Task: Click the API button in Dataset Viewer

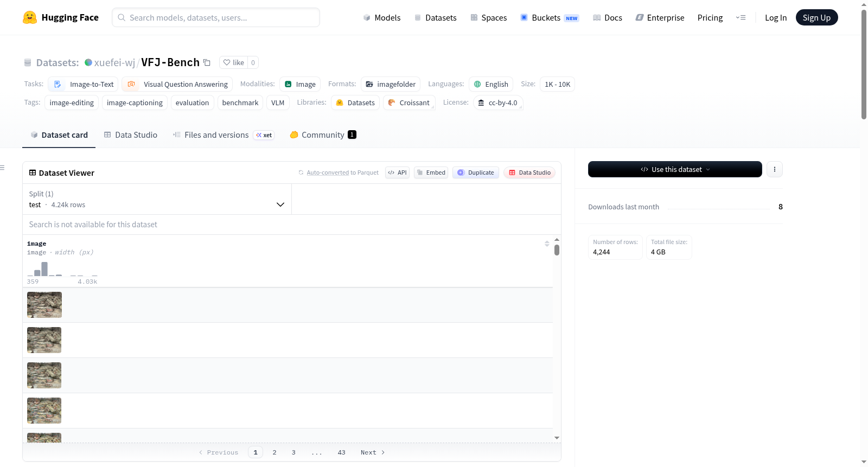Action: tap(397, 172)
